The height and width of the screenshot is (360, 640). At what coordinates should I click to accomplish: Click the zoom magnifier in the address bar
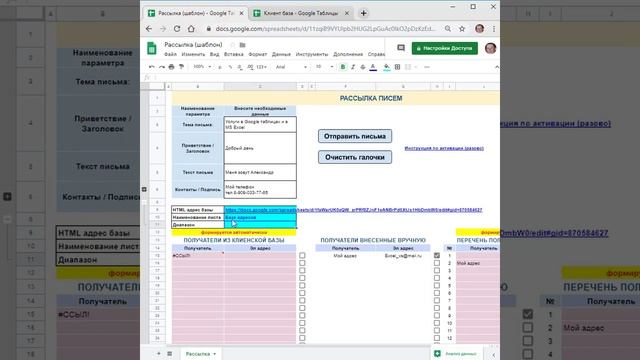point(448,29)
